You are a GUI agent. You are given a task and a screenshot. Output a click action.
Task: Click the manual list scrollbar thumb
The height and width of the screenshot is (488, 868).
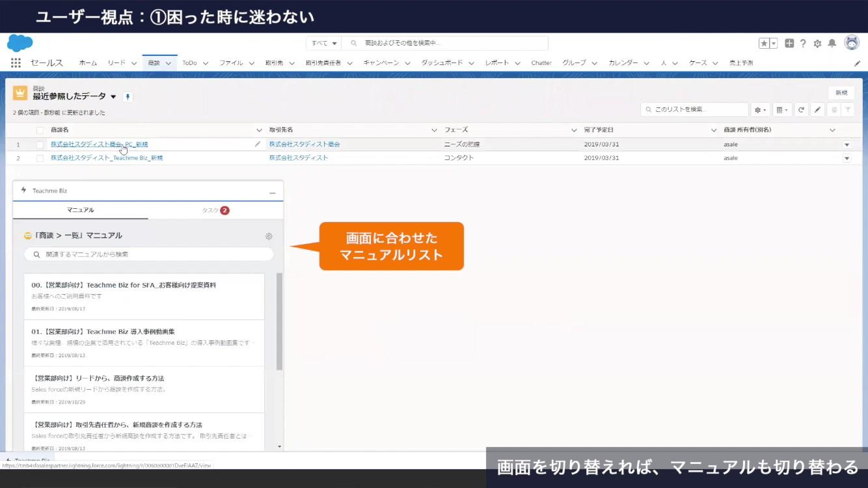(x=280, y=321)
